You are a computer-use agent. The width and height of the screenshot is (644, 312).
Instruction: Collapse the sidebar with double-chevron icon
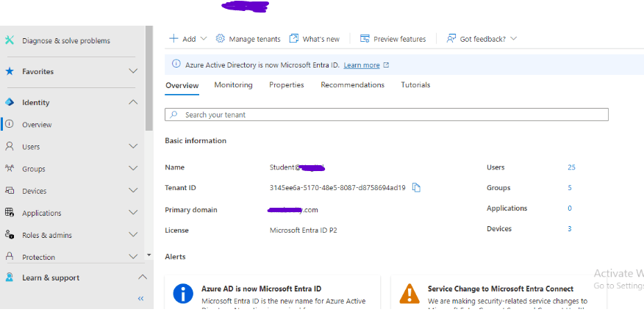coord(140,299)
